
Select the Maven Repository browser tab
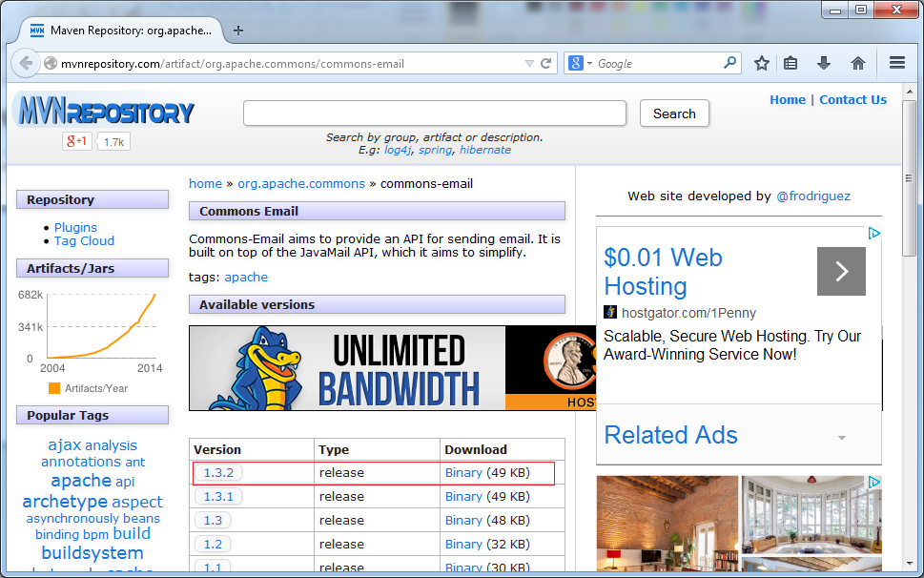coord(122,31)
